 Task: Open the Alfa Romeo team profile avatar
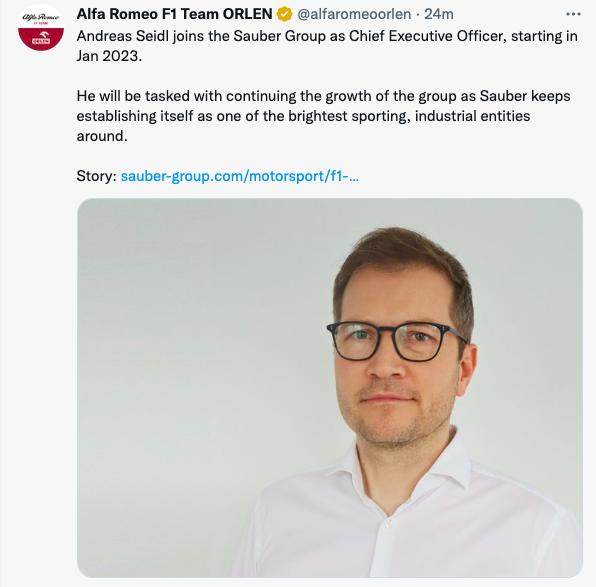(41, 28)
